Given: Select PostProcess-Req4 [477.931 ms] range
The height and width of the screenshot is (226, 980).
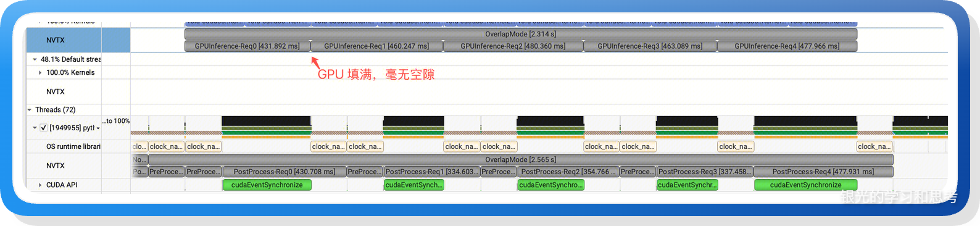Looking at the screenshot, I should point(823,172).
